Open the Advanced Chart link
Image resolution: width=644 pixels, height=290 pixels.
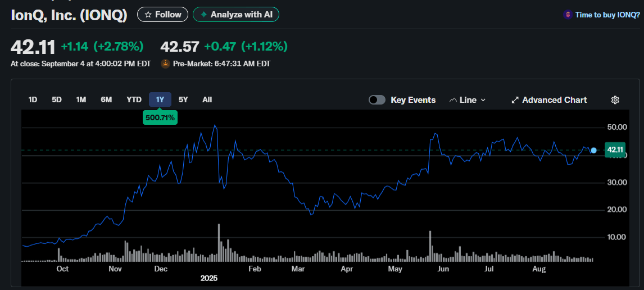click(554, 100)
